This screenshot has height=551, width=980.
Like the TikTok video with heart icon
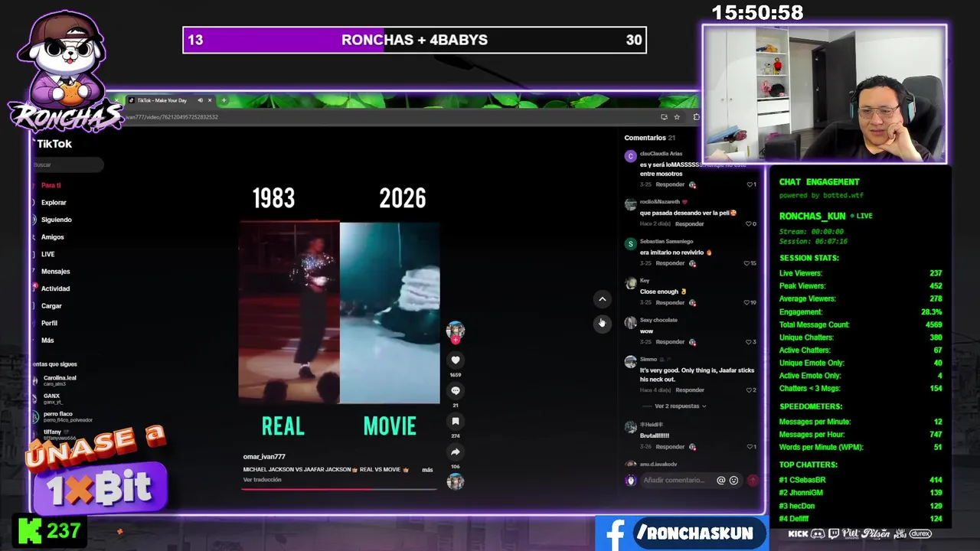click(456, 360)
